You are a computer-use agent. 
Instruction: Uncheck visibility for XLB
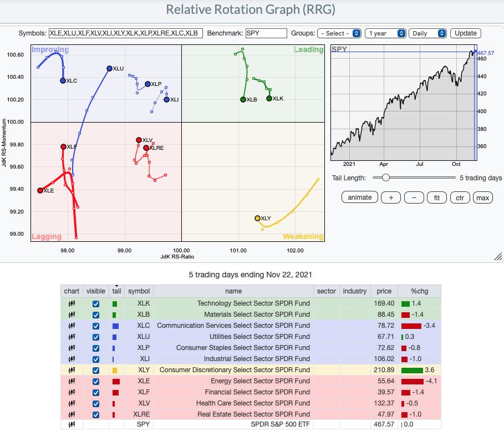click(x=96, y=315)
